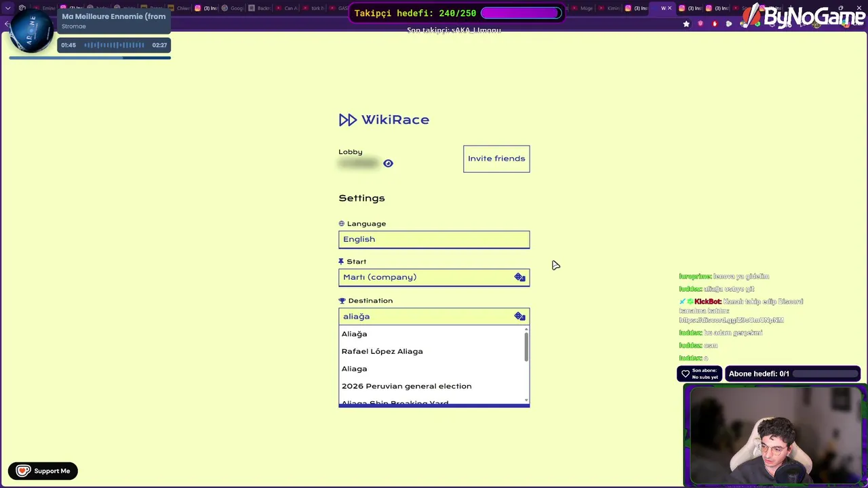Close the active WikiRace browser tab
This screenshot has height=488, width=868.
coord(670,8)
